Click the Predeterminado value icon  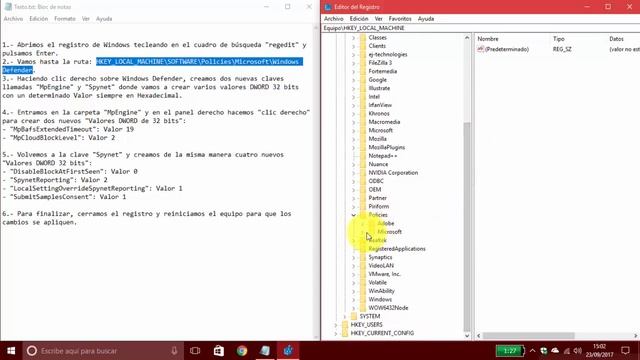tap(480, 49)
